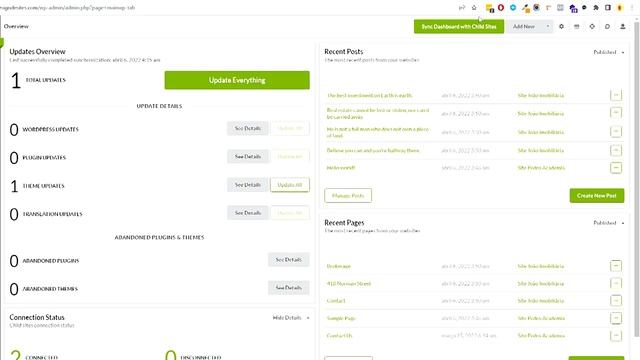
Task: Collapse Connection Status with Hide Details
Action: pyautogui.click(x=291, y=318)
